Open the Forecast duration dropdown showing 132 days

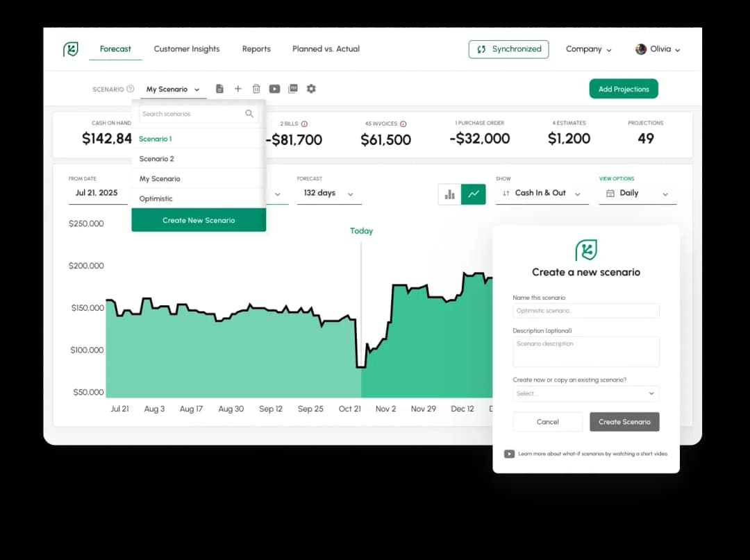pyautogui.click(x=329, y=194)
